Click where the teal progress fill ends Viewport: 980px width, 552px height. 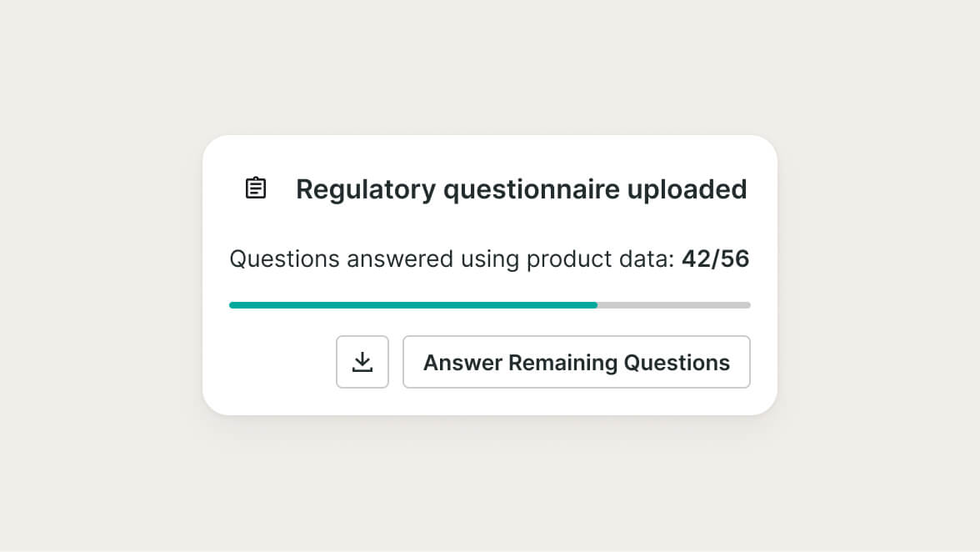[597, 305]
